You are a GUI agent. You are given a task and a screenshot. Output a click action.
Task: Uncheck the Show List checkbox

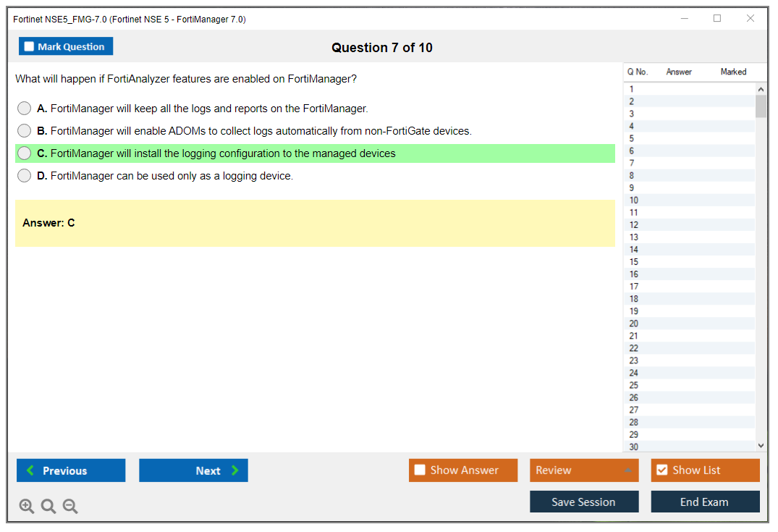click(661, 470)
